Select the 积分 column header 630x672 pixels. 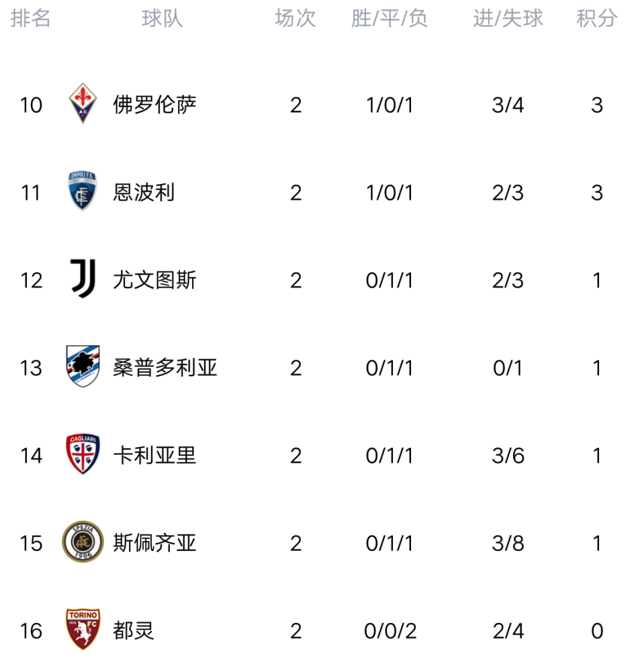coord(596,18)
